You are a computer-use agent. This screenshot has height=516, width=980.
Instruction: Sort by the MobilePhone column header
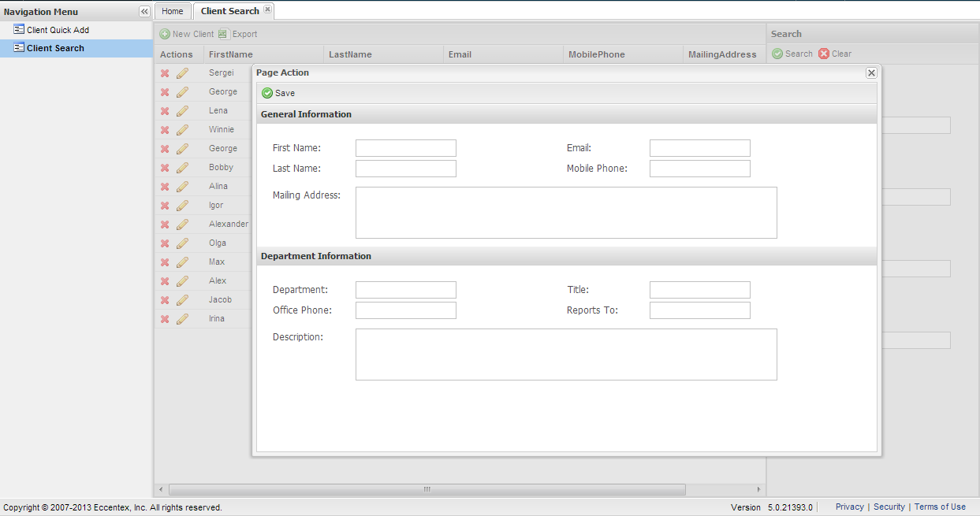(x=624, y=54)
